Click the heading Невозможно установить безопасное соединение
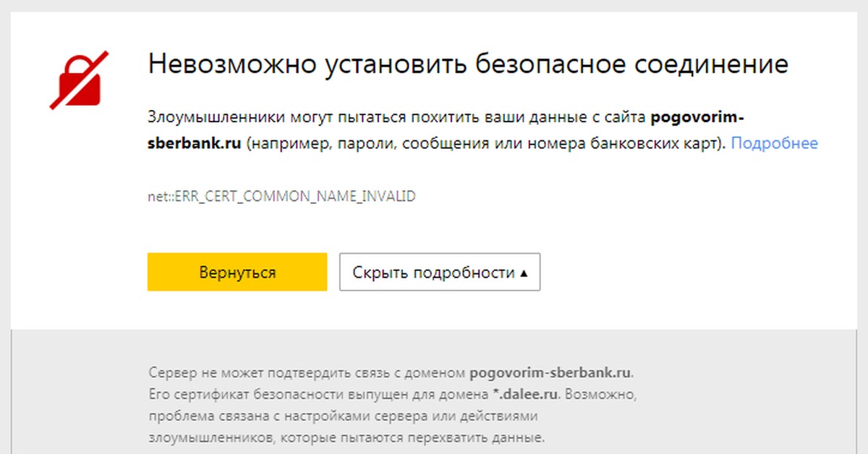 click(468, 64)
